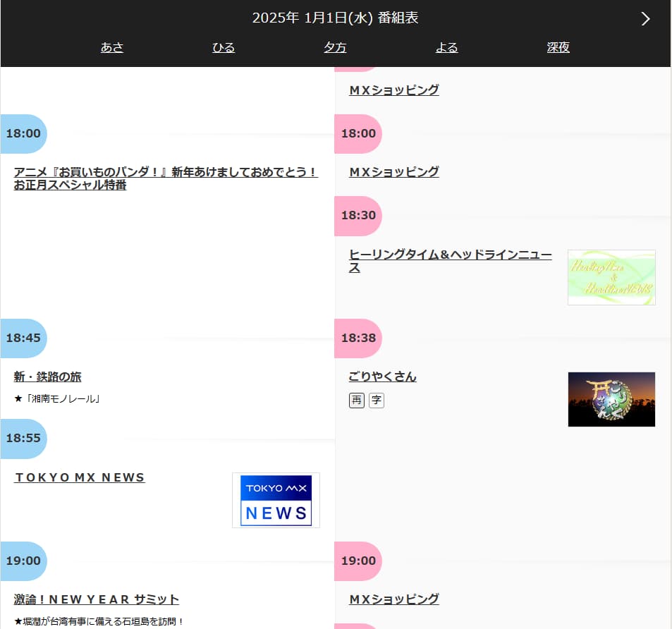
Task: Jump to the 深夜 schedule
Action: [x=558, y=48]
